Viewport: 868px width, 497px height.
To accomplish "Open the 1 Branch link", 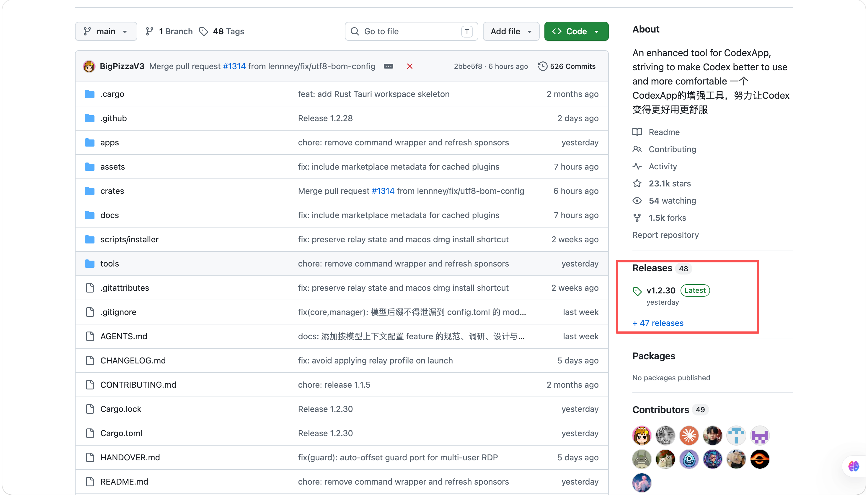I will coord(169,31).
